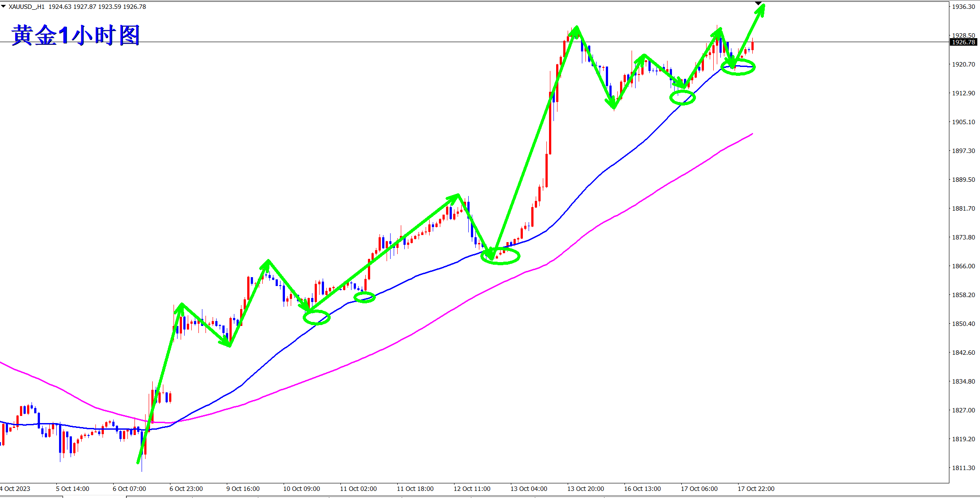Image resolution: width=980 pixels, height=498 pixels.
Task: Click the magenta moving average line end
Action: [x=752, y=134]
